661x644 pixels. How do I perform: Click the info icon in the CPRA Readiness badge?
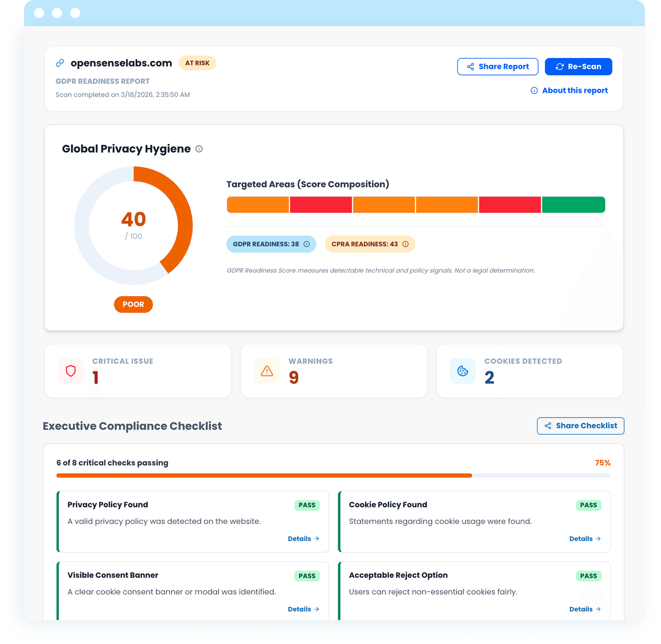click(405, 244)
